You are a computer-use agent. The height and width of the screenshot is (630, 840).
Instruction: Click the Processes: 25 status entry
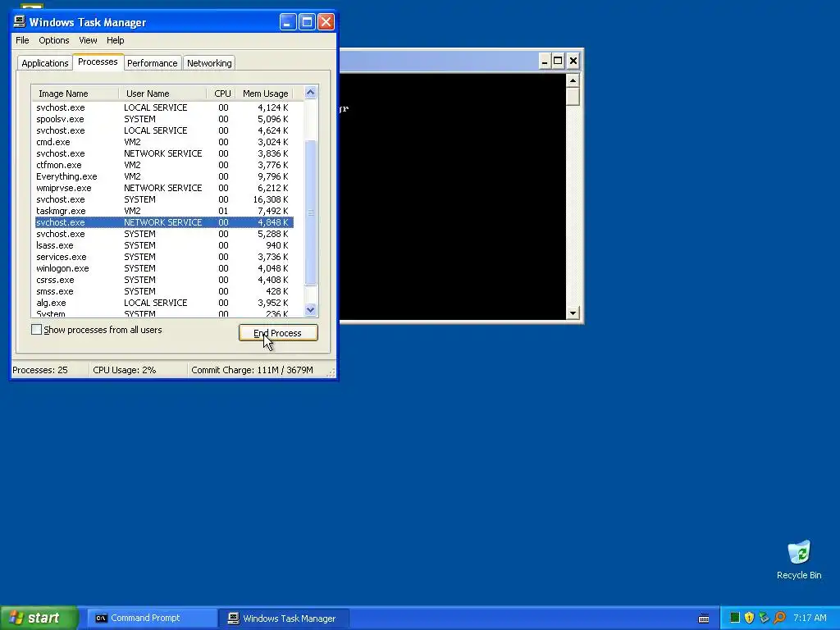[x=50, y=370]
